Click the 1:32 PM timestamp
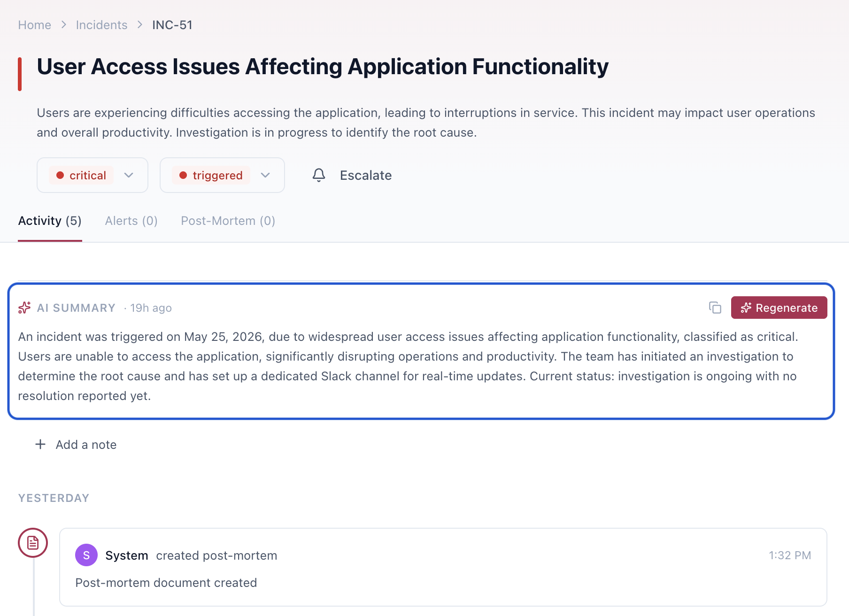 pos(790,555)
